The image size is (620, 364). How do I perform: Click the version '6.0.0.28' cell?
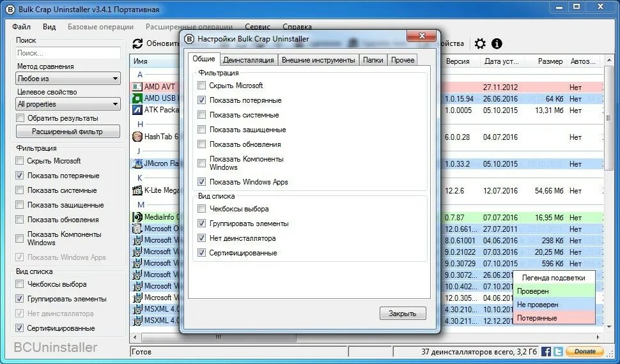click(458, 137)
